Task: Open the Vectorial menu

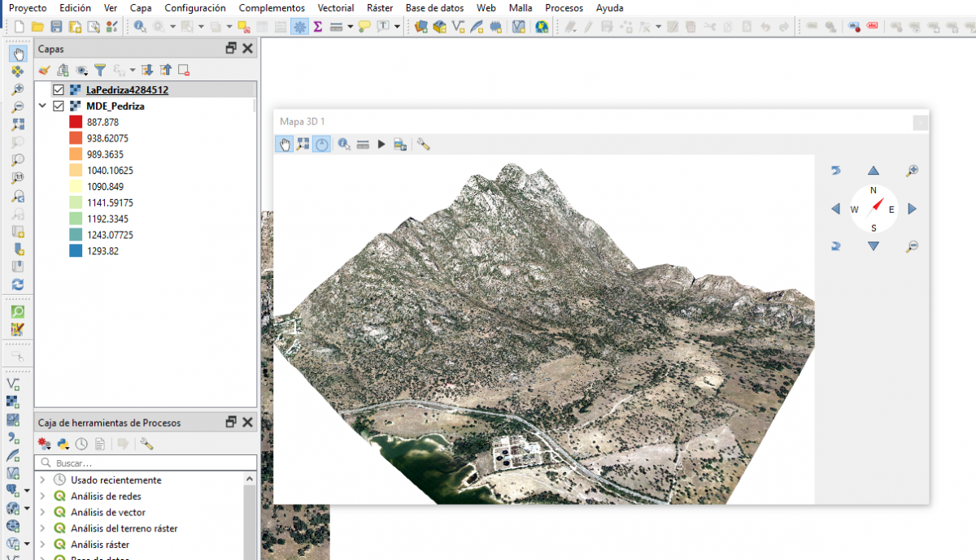Action: pyautogui.click(x=336, y=7)
